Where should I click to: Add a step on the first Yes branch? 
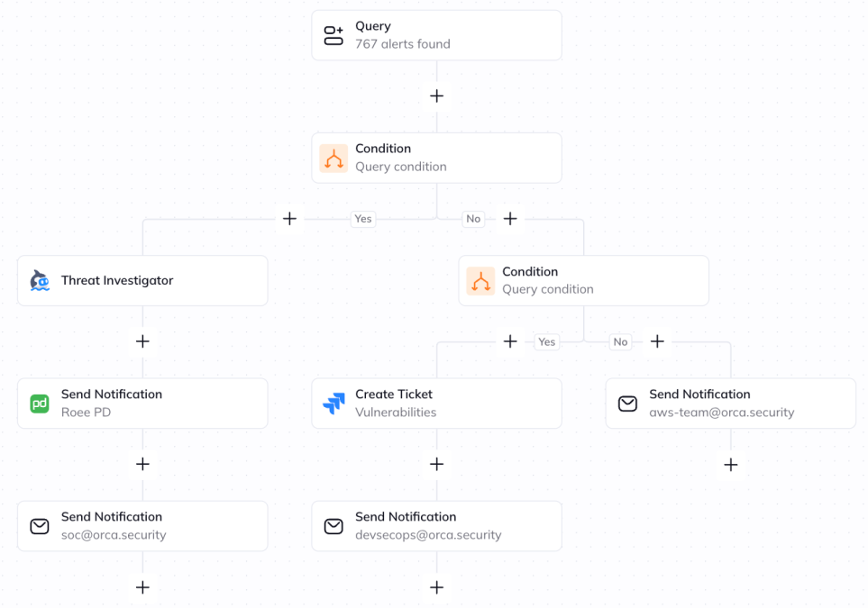(x=289, y=219)
